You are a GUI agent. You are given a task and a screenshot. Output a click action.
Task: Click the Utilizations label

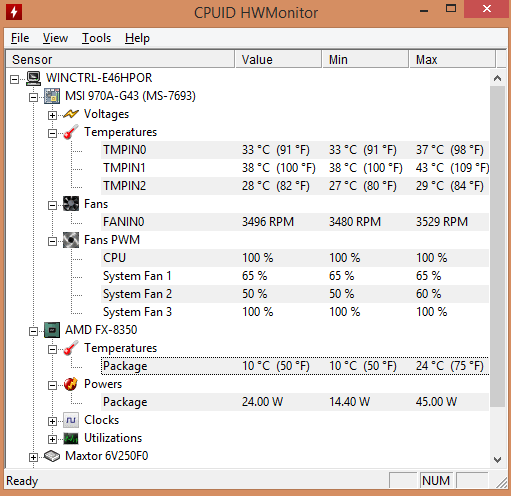coord(113,438)
